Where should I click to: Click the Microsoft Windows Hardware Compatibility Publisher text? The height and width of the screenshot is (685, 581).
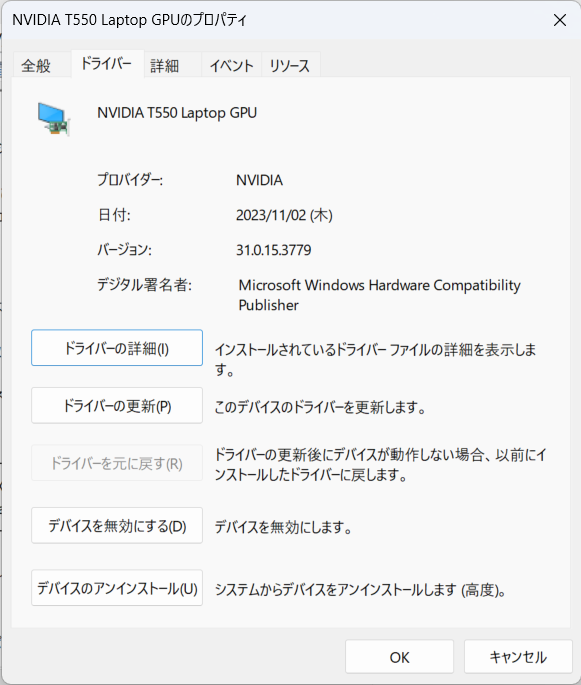(379, 295)
